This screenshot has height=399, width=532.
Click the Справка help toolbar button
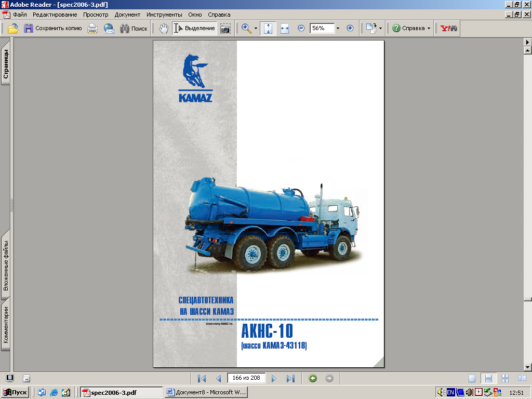[408, 29]
